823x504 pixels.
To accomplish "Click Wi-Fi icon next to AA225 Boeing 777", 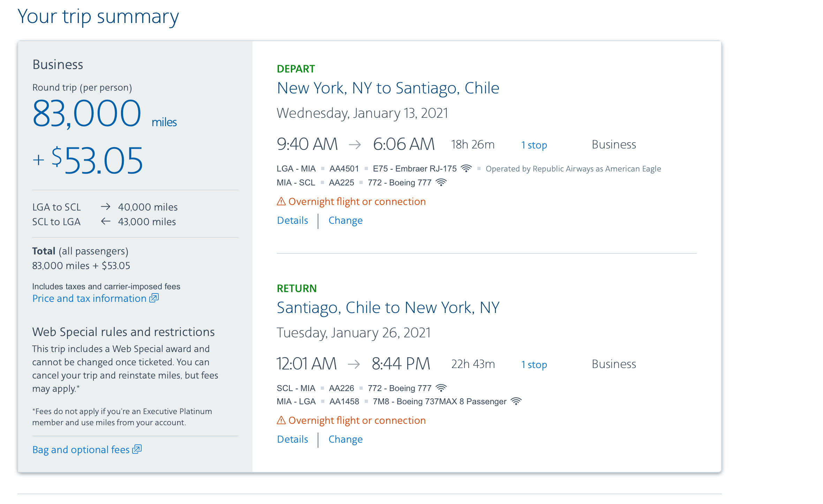I will 441,183.
